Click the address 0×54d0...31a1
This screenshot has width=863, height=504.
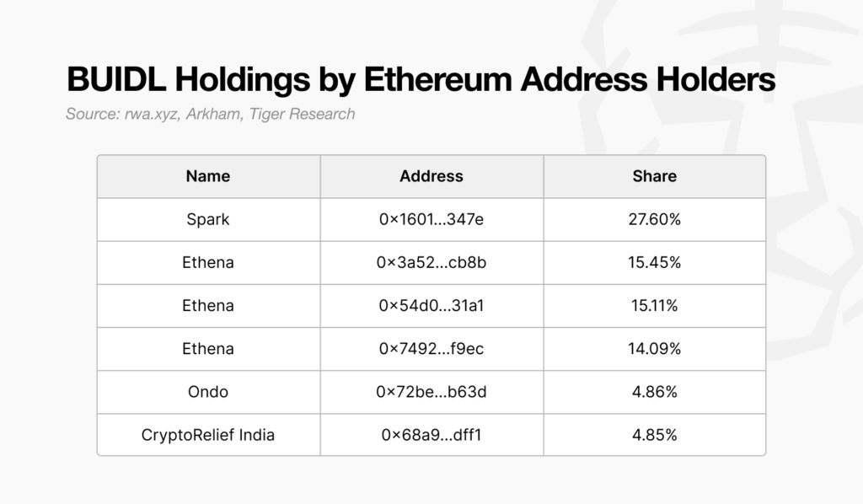click(x=431, y=305)
